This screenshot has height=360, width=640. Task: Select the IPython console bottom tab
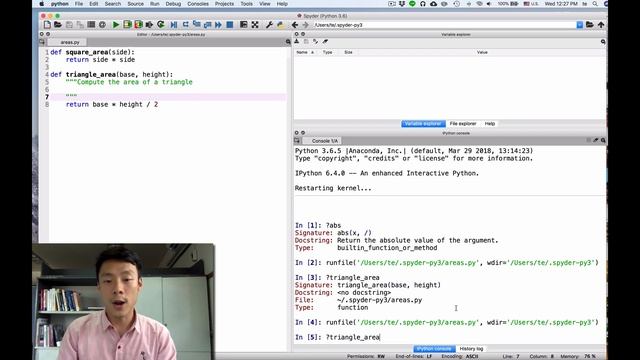click(x=434, y=349)
